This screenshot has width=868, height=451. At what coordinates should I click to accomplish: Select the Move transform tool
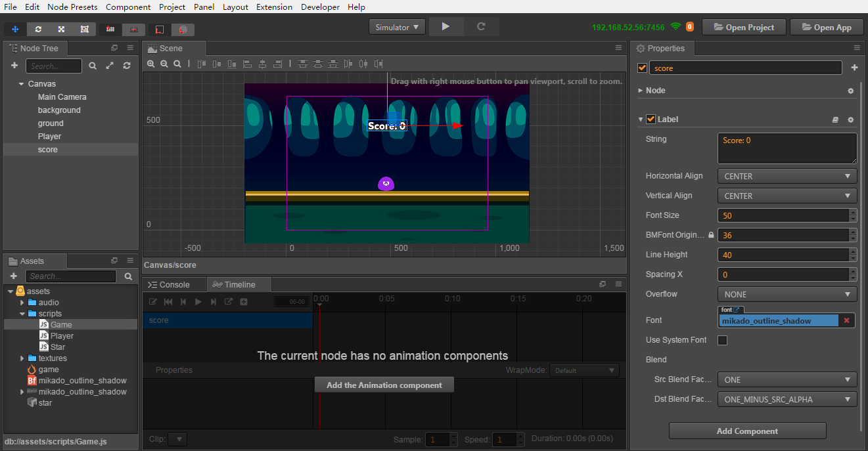[x=15, y=30]
